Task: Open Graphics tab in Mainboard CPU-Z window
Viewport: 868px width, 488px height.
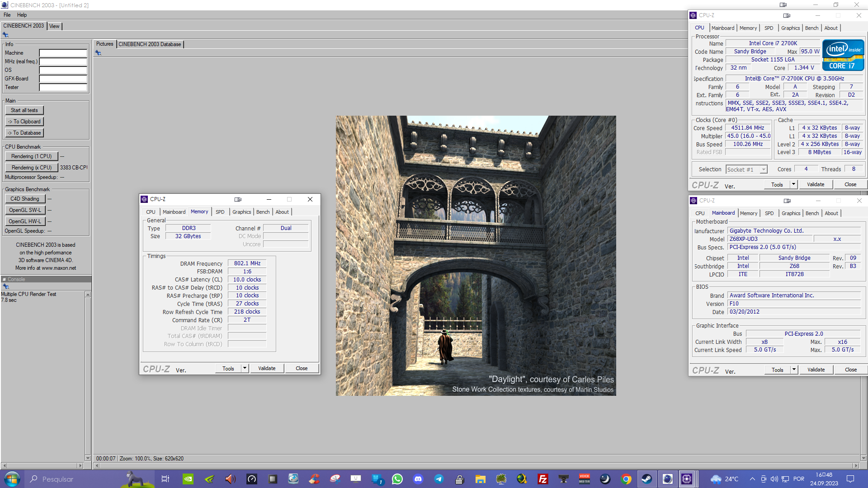Action: point(791,213)
